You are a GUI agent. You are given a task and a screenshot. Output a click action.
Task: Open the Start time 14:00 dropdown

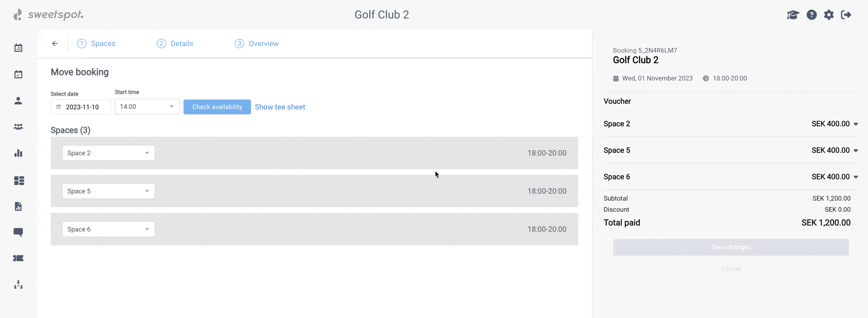tap(147, 106)
